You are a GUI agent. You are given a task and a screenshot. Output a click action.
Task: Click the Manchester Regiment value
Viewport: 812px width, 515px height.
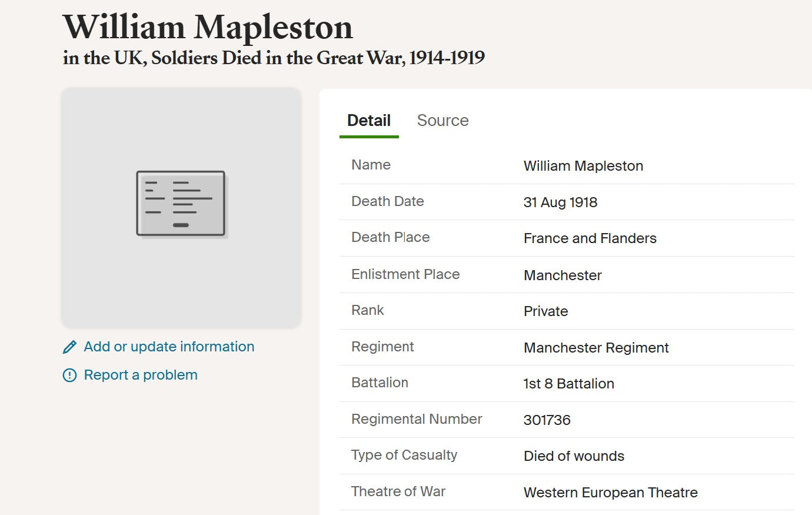[596, 348]
